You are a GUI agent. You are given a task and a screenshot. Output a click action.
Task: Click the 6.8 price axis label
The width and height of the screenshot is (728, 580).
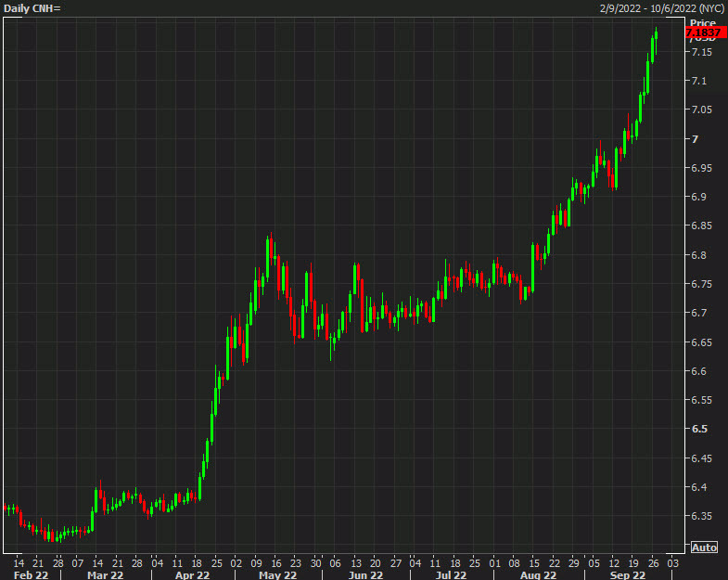pos(698,255)
